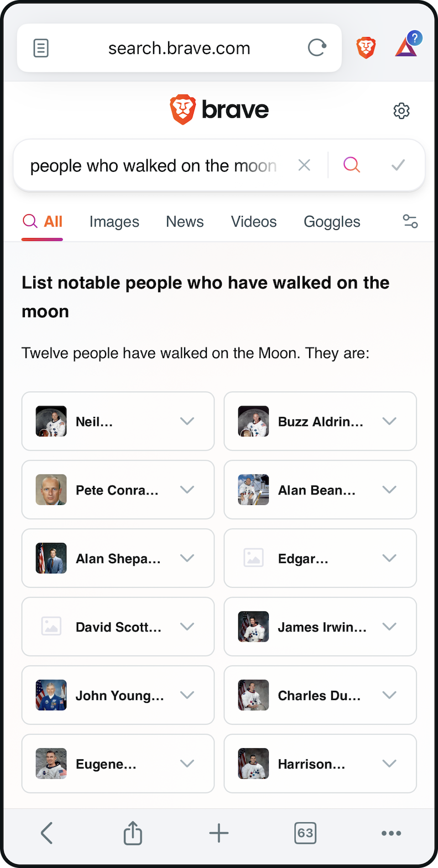
Task: Open the tab switcher showing 63
Action: (x=305, y=833)
